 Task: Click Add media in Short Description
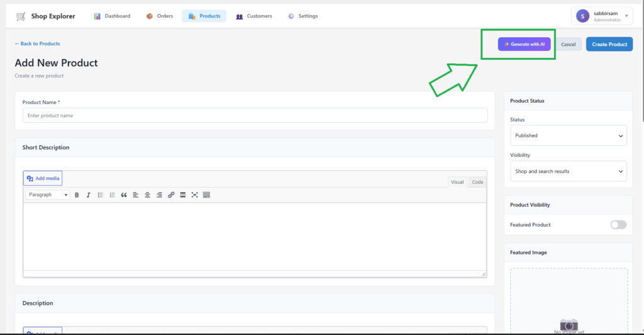coord(43,178)
